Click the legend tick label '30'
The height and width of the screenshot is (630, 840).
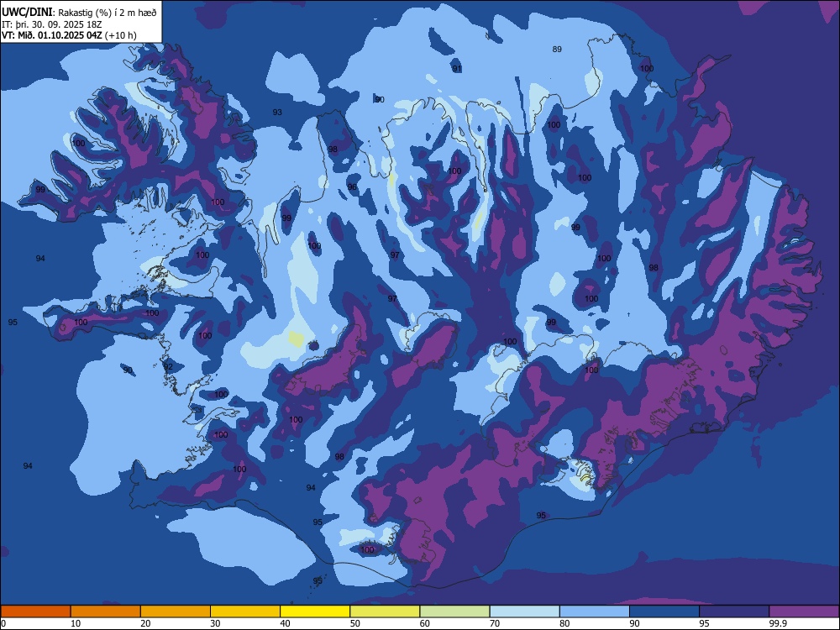click(215, 623)
